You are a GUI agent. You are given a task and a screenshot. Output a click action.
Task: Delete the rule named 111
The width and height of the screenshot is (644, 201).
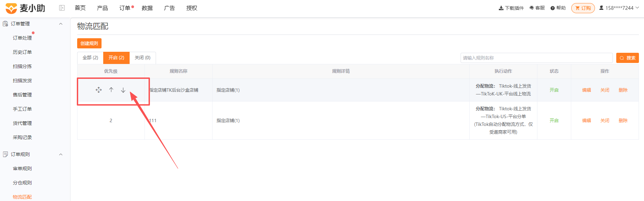(x=623, y=120)
